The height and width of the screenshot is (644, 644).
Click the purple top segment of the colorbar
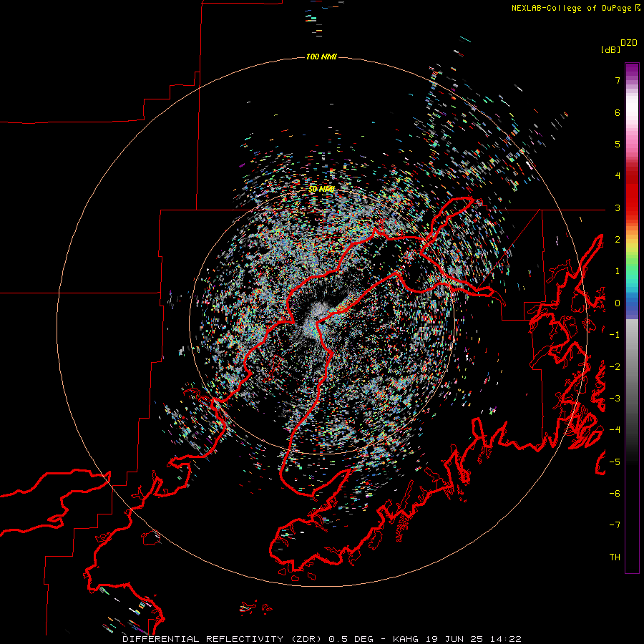coord(632,69)
